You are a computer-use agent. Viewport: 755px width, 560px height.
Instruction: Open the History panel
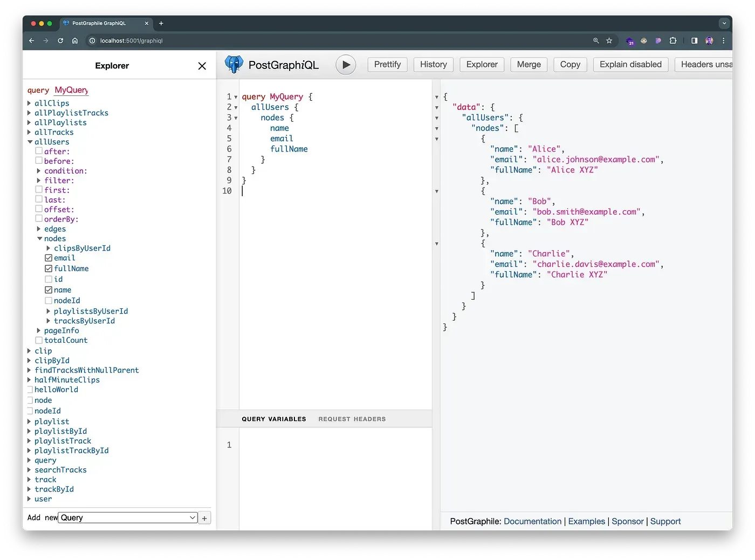tap(434, 65)
